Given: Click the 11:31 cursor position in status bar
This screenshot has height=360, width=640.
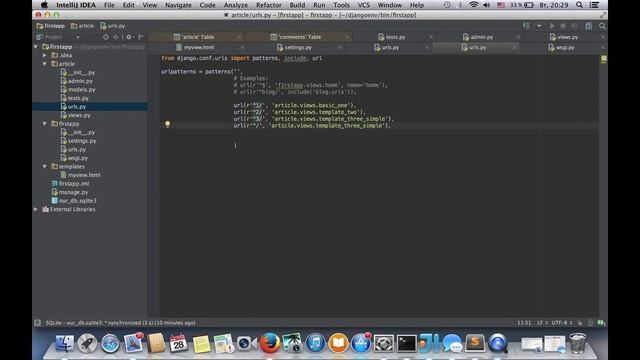Looking at the screenshot, I should tap(524, 323).
